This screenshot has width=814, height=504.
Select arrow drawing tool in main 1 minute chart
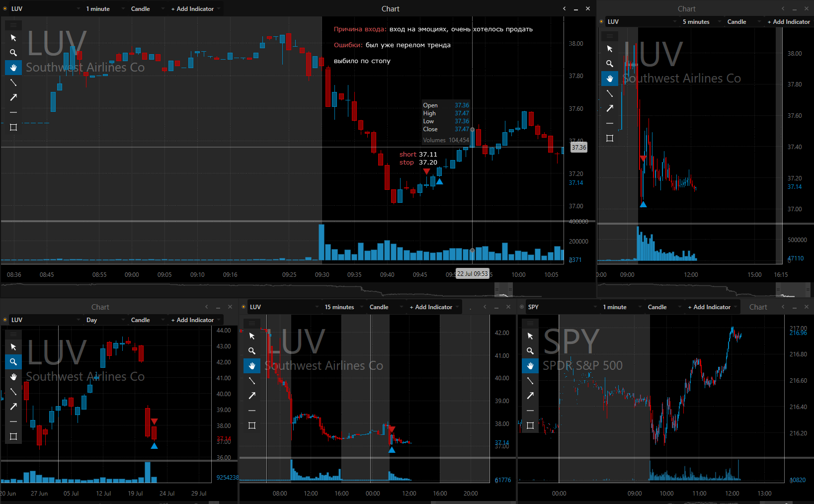13,97
